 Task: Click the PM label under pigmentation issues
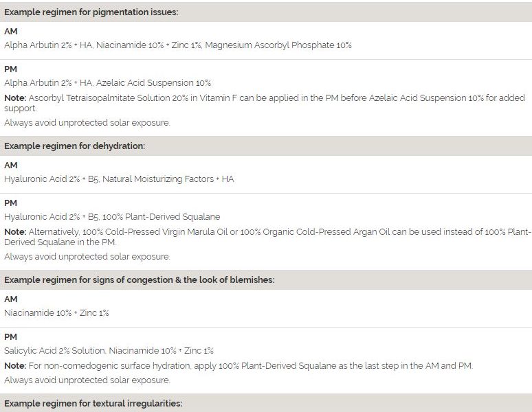coord(11,69)
